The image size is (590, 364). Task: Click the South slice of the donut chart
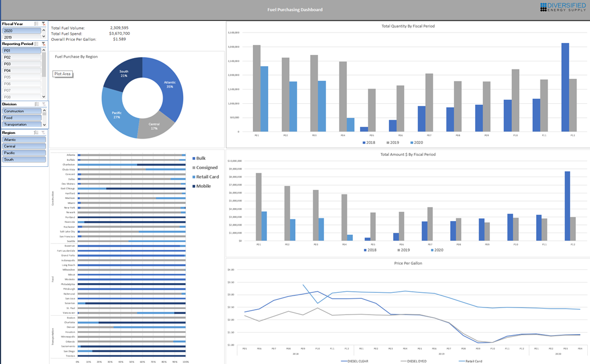[123, 72]
